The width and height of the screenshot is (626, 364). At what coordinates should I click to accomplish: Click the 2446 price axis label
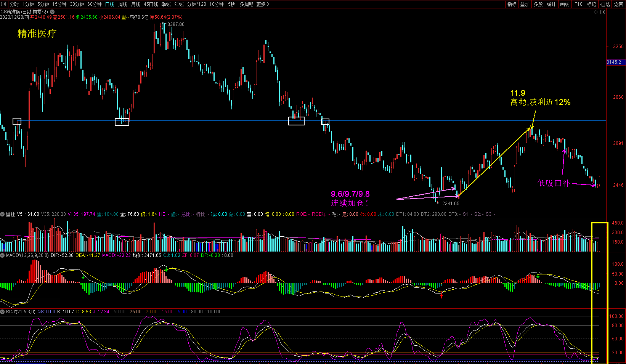click(x=618, y=185)
